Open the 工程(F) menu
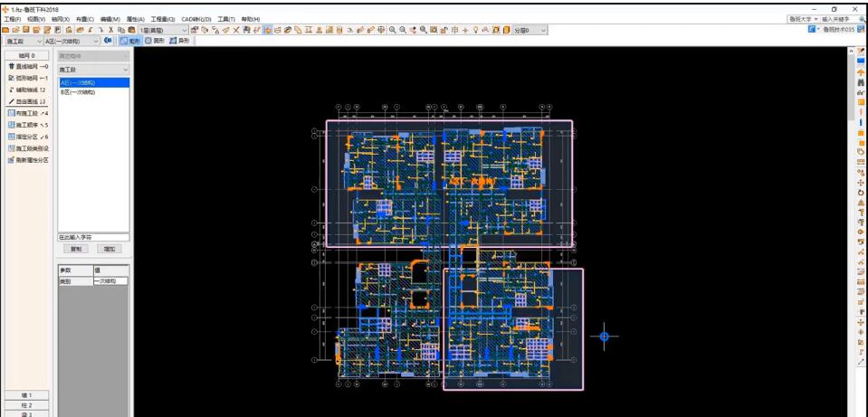Viewport: 868px width, 417px height. click(x=12, y=19)
